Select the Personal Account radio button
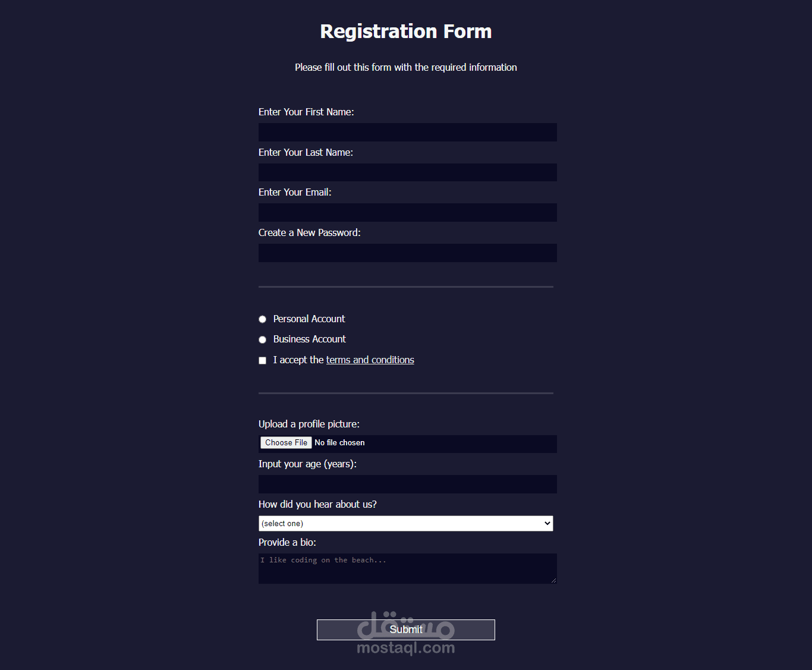Viewport: 812px width, 670px height. 262,319
